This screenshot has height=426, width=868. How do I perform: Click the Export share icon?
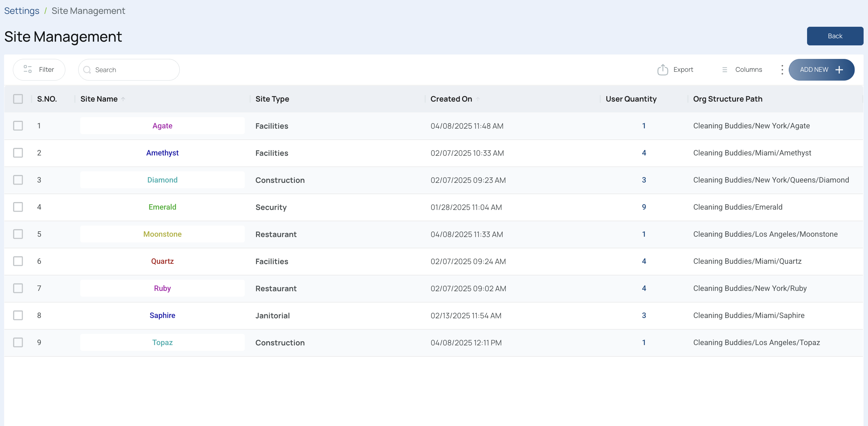click(x=663, y=69)
